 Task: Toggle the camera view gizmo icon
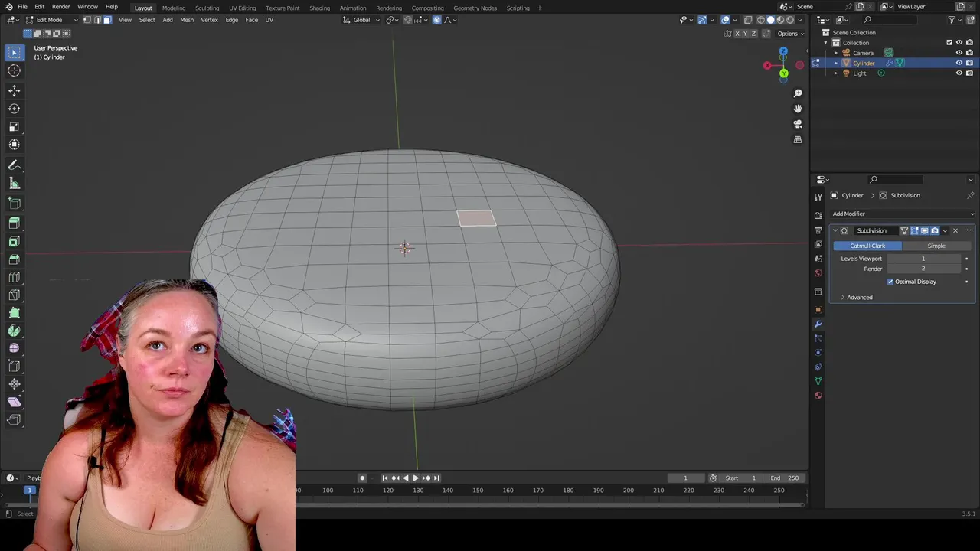point(798,124)
